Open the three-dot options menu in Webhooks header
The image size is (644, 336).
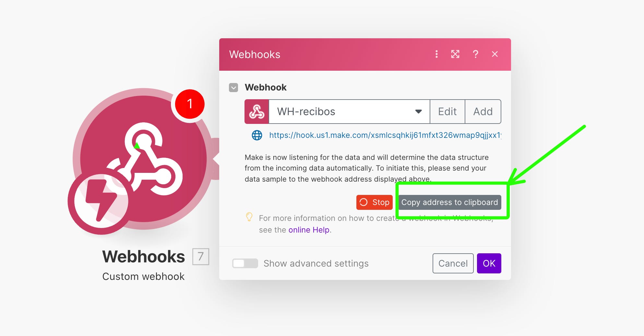point(436,54)
